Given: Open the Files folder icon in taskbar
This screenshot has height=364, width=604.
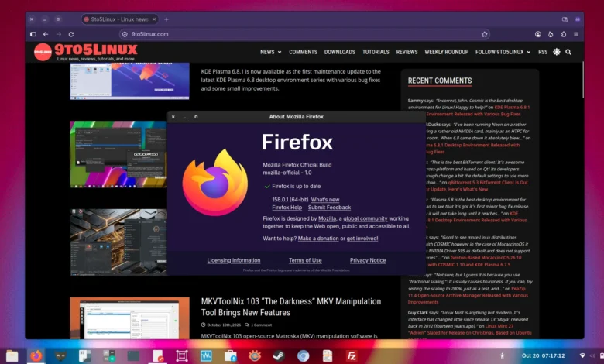Looking at the screenshot, I should click(x=12, y=356).
